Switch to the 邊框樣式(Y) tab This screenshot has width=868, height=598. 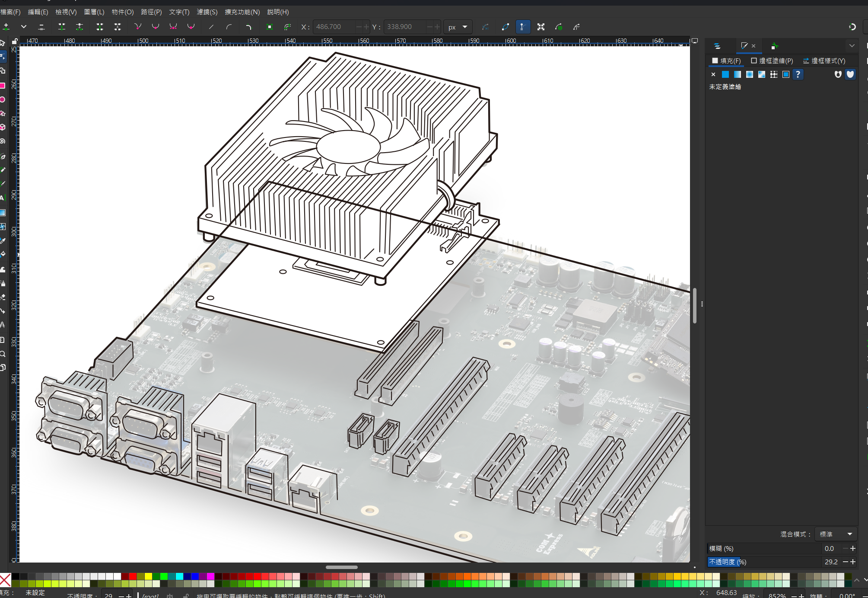824,61
